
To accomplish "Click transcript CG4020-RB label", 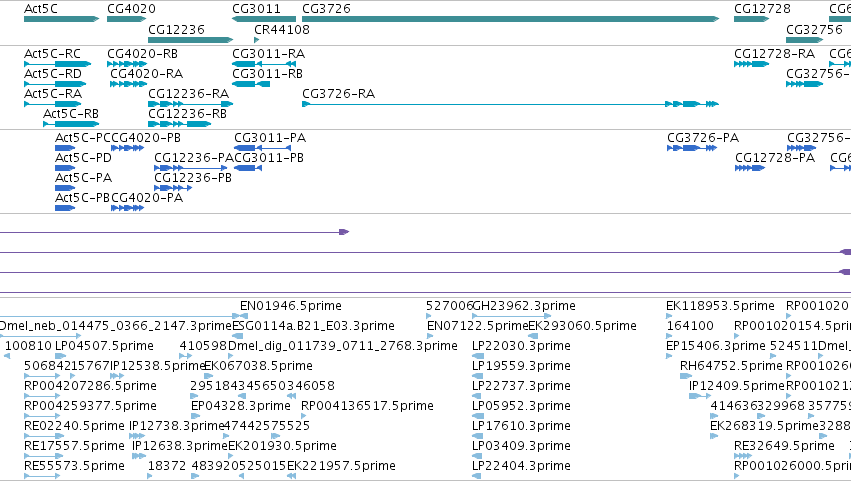I will 142,54.
